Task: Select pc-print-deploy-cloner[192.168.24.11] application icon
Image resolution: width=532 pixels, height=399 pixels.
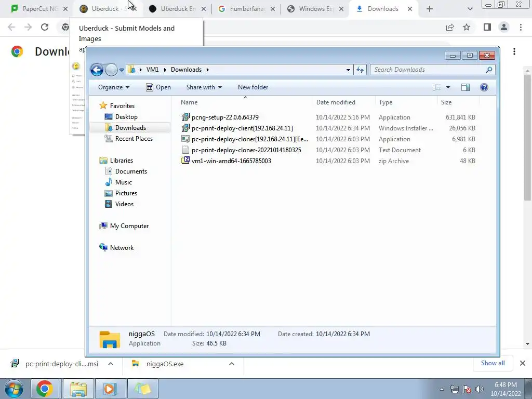Action: (185, 139)
